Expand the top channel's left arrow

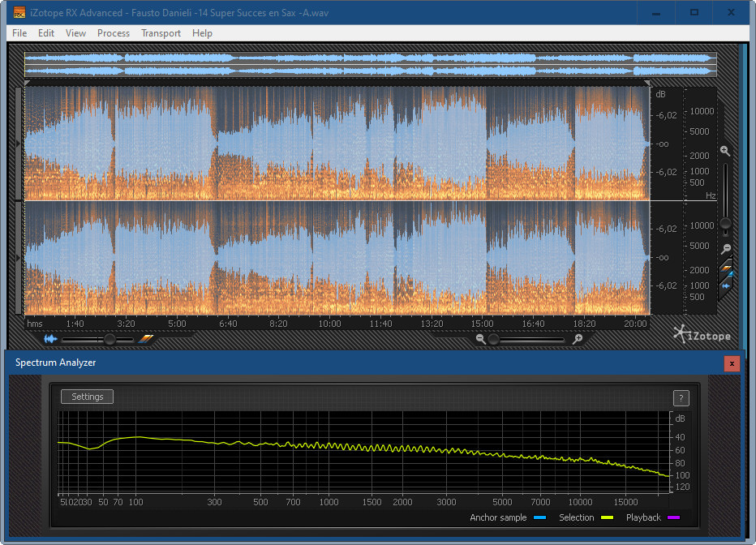(x=19, y=143)
